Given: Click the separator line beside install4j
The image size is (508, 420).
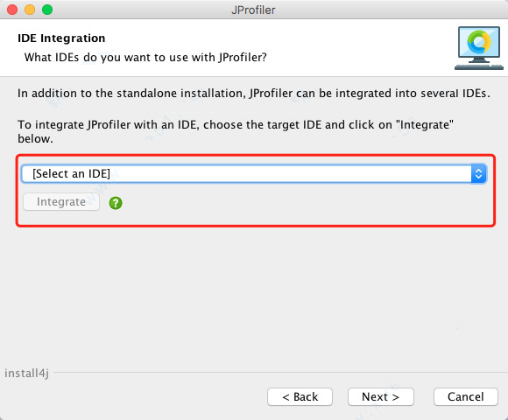Looking at the screenshot, I should coord(280,372).
